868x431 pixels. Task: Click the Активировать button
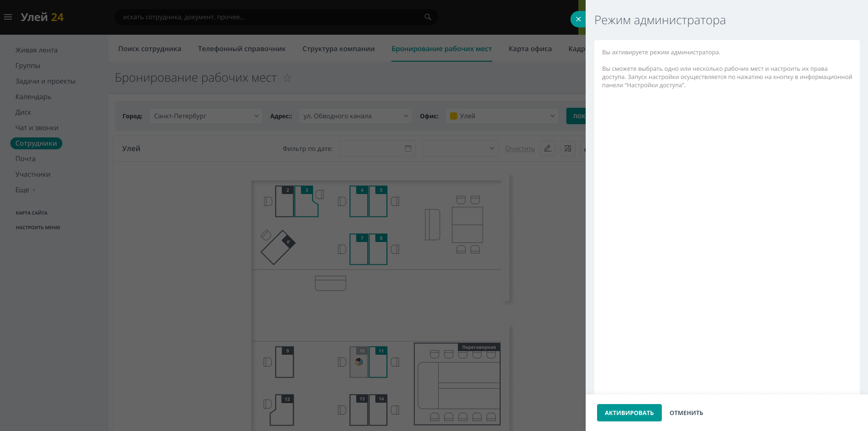pyautogui.click(x=629, y=413)
